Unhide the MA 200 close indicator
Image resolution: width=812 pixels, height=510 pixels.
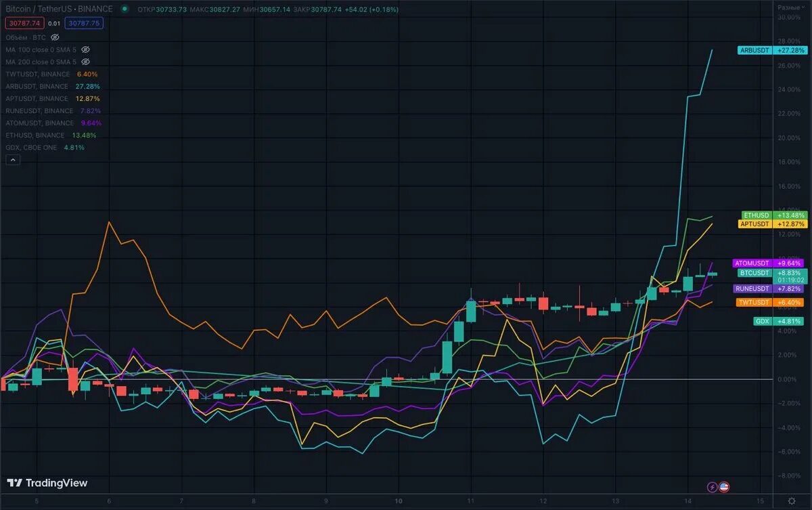[85, 62]
